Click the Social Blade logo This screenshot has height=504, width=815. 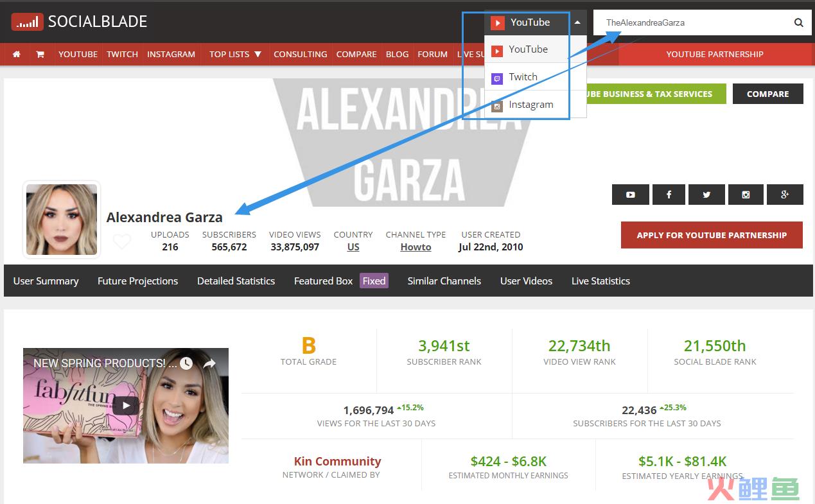[x=79, y=22]
